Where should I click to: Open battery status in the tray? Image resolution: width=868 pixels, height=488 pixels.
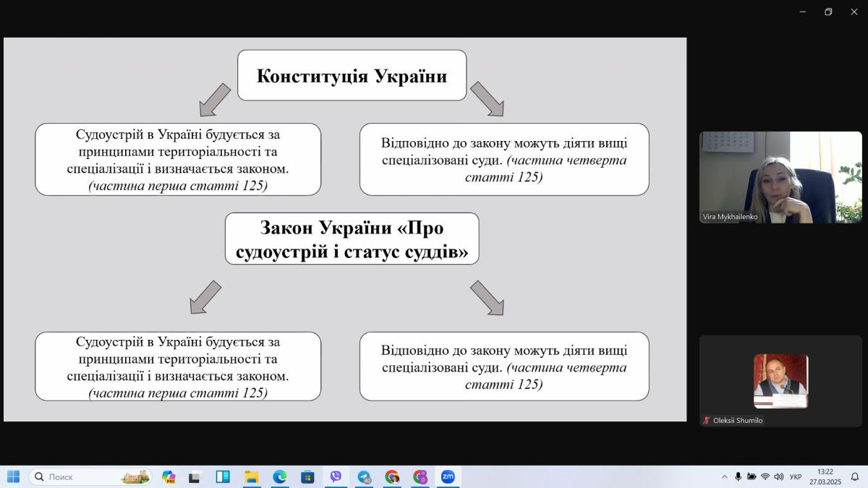[x=752, y=476]
